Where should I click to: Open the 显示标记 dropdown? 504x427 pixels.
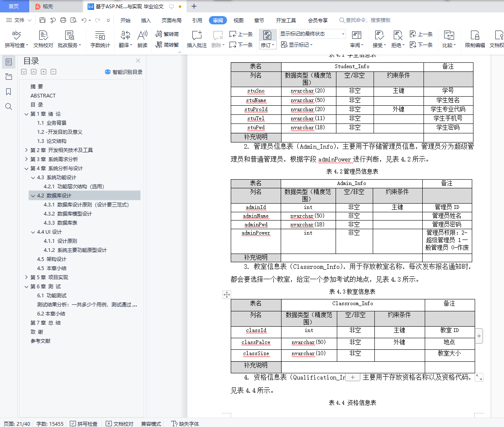click(x=297, y=45)
